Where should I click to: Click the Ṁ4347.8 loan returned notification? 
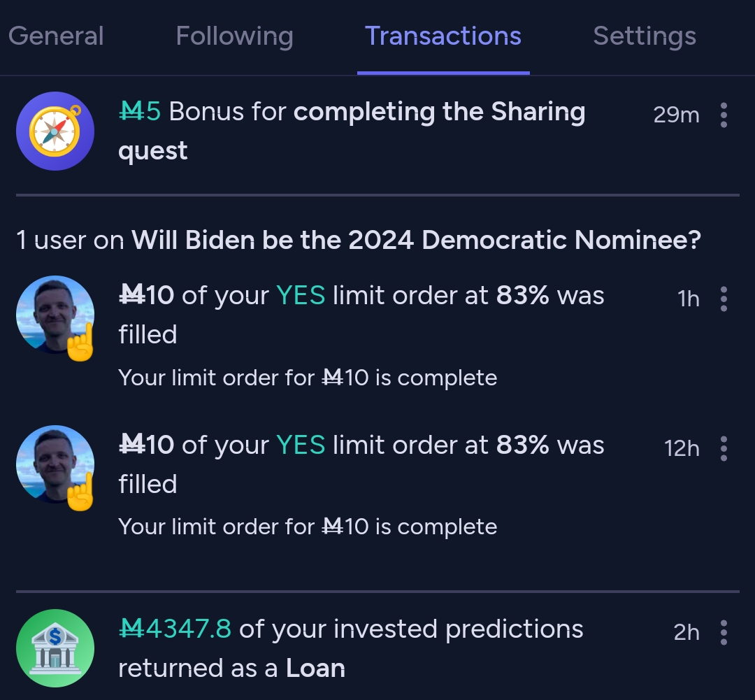pyautogui.click(x=351, y=648)
